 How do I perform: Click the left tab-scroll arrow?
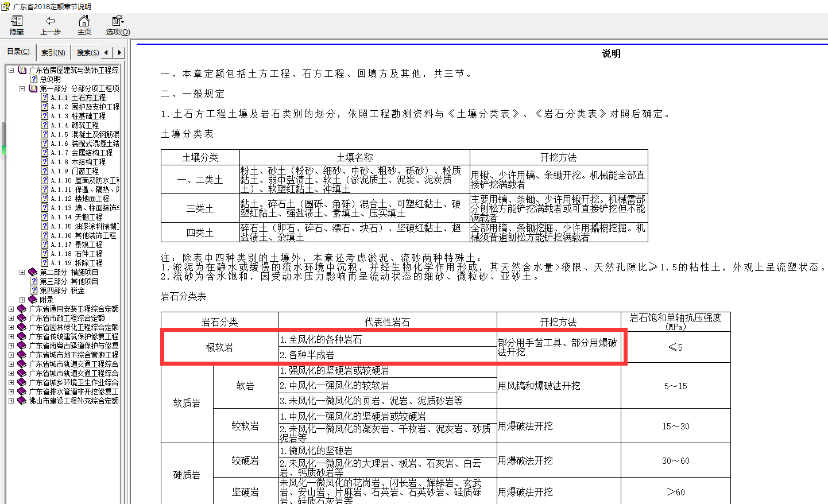[106, 53]
